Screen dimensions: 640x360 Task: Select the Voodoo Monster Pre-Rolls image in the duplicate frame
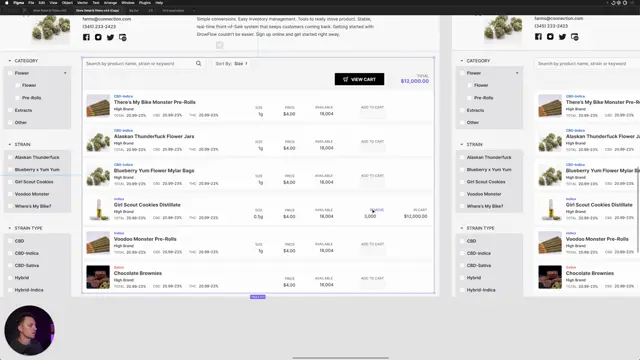(550, 243)
